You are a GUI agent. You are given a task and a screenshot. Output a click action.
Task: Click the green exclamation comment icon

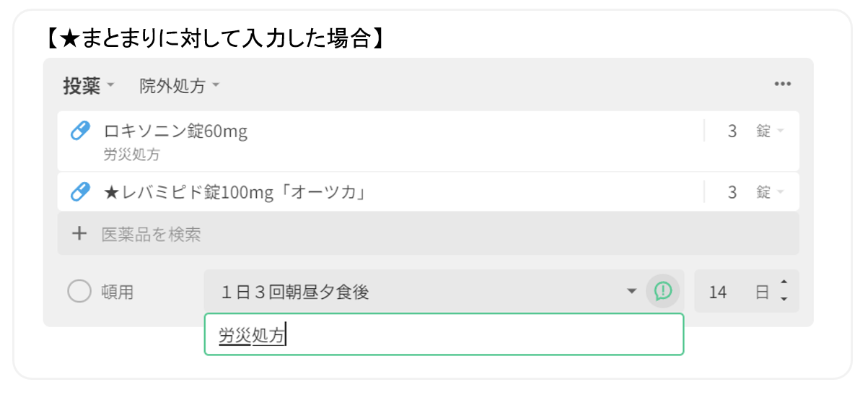tap(662, 292)
